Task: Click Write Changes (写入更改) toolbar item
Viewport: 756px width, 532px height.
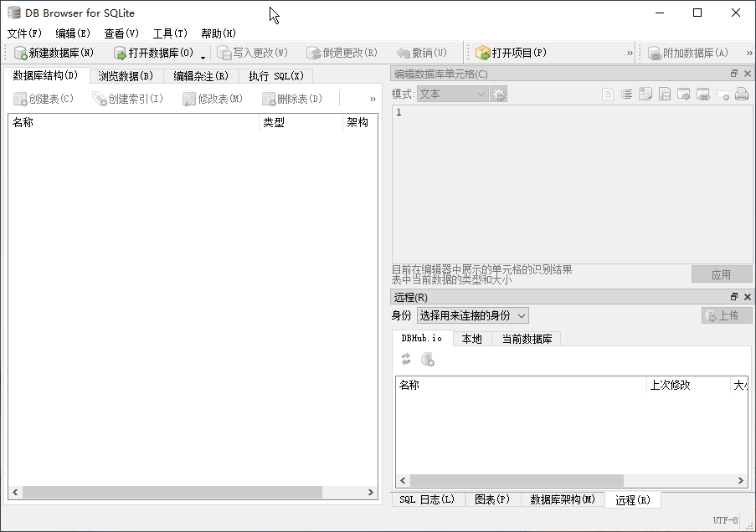Action: (x=252, y=53)
